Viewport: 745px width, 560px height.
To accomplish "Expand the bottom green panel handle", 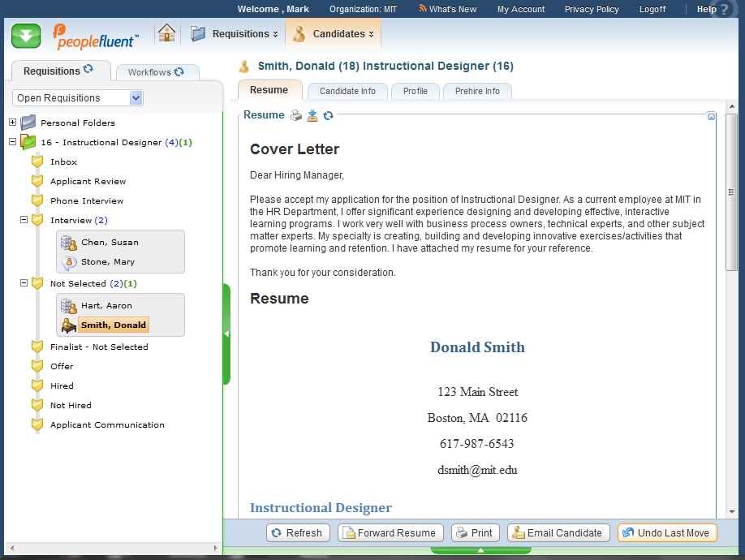I will click(480, 550).
